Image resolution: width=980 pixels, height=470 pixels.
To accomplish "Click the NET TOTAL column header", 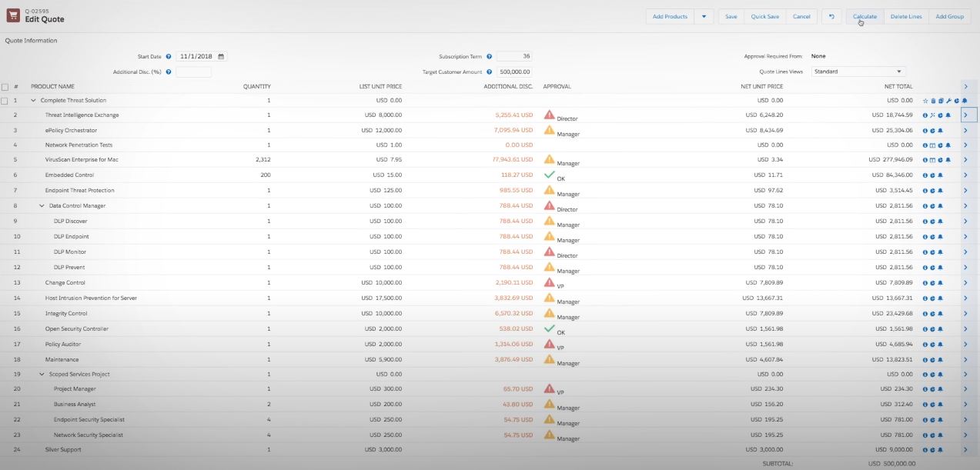I will (x=898, y=87).
